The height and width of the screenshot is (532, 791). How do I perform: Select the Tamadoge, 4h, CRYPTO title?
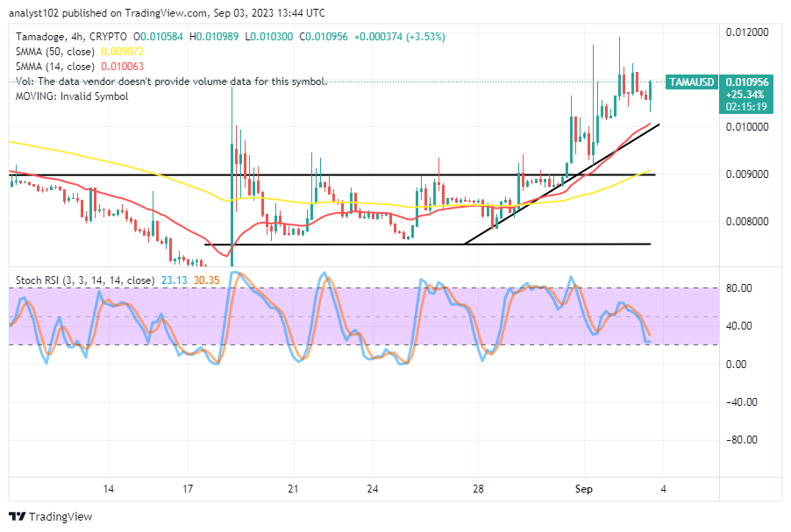click(71, 37)
